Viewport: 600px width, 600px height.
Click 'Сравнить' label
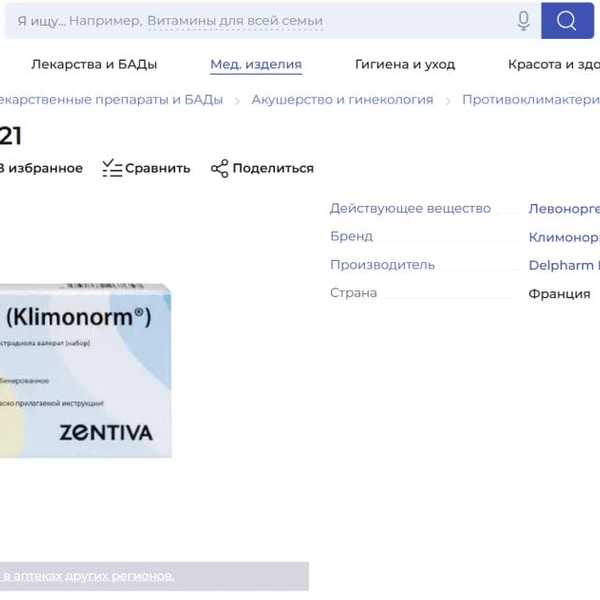point(158,168)
